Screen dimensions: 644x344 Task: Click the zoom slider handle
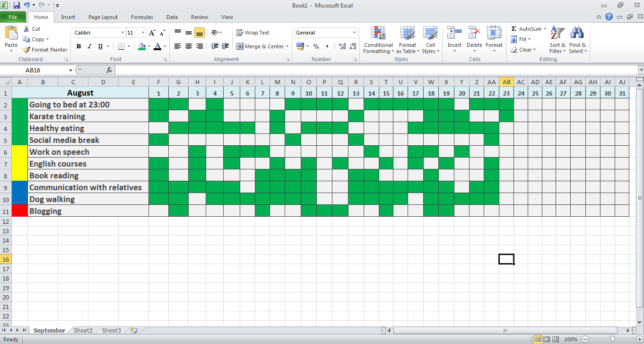[613, 339]
